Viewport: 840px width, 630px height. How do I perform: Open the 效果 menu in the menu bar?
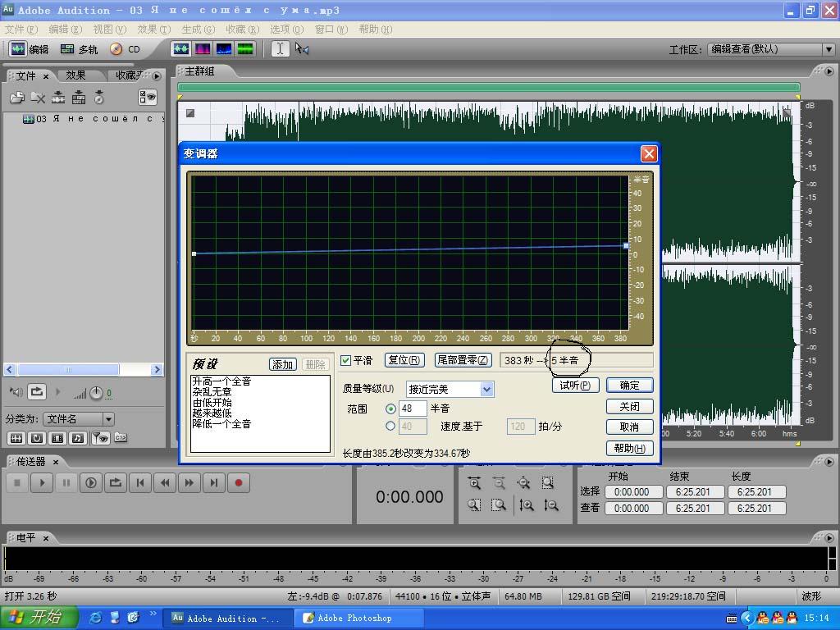pyautogui.click(x=153, y=30)
